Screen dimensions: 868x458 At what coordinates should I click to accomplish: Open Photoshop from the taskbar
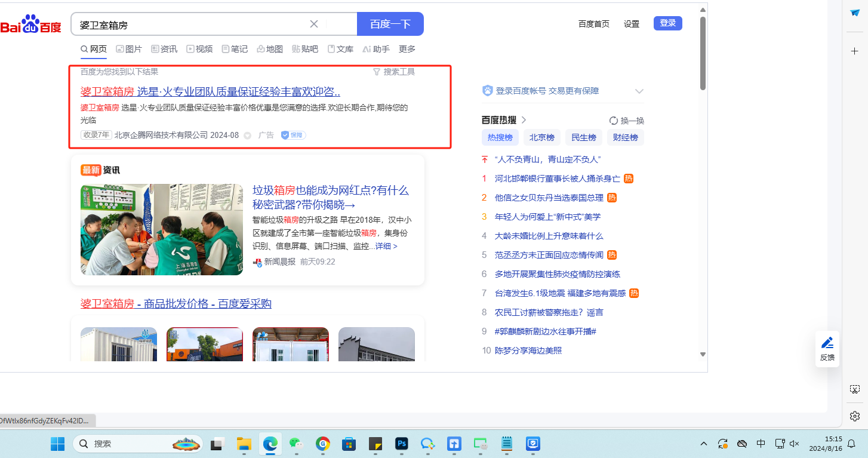(x=402, y=444)
